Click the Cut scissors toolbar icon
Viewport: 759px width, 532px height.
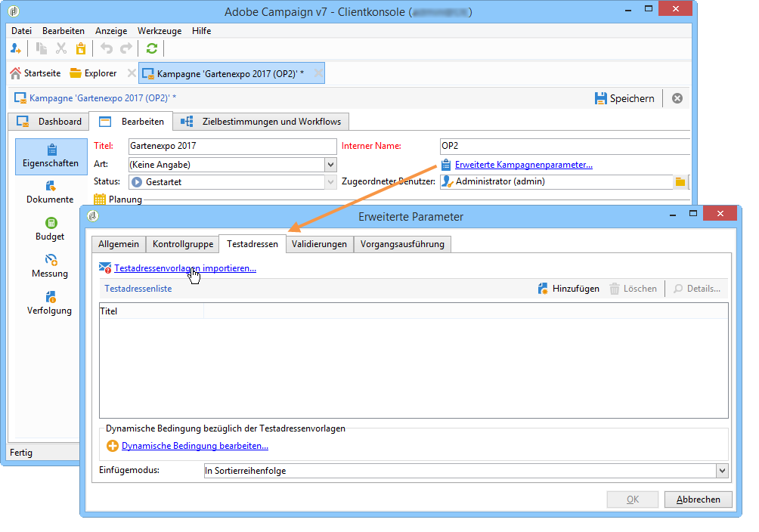(61, 48)
